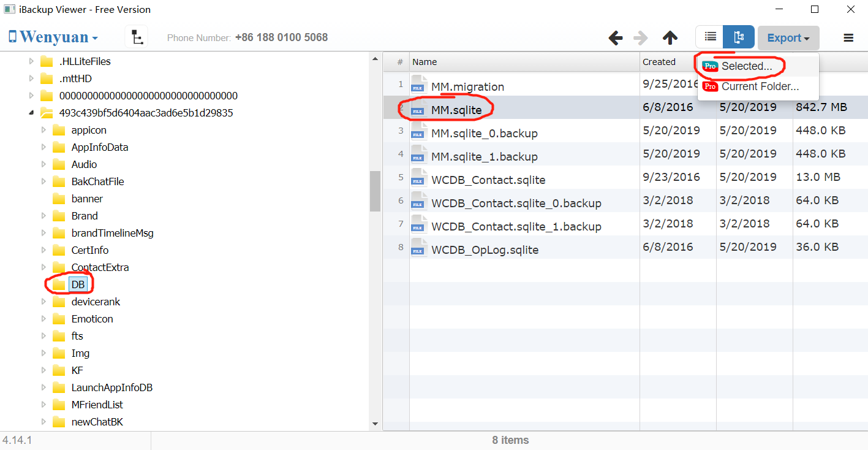The height and width of the screenshot is (450, 868).
Task: Click the iBackup Viewer app icon in title bar
Action: coord(10,9)
